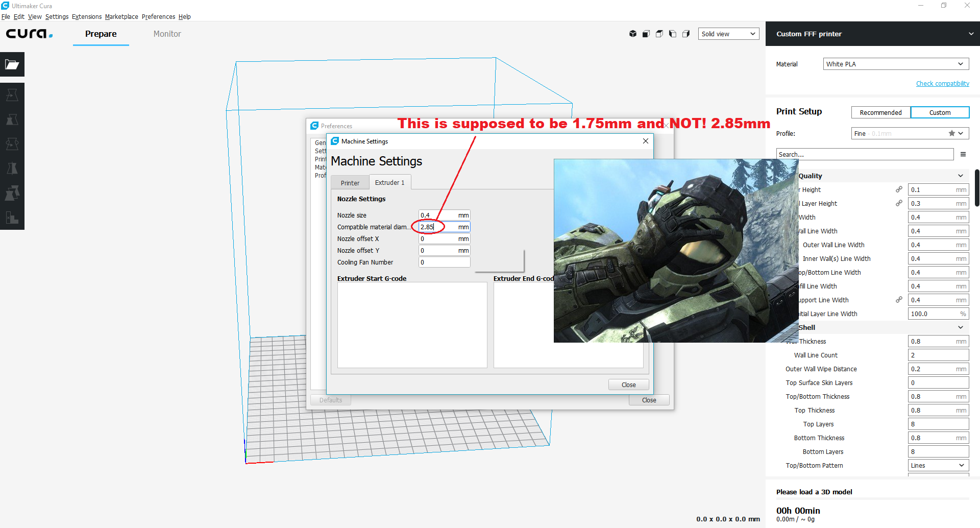Click the Cura logo
The width and height of the screenshot is (980, 528).
(30, 34)
